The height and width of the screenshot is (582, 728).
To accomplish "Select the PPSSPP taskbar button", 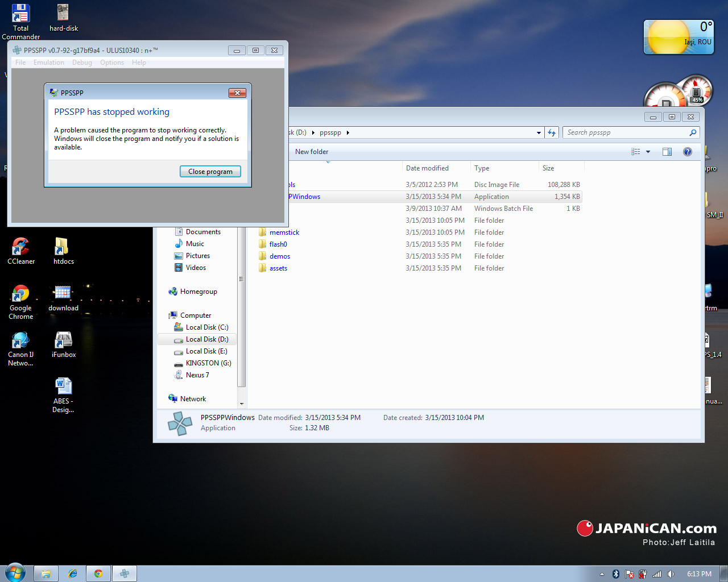I will coord(125,574).
